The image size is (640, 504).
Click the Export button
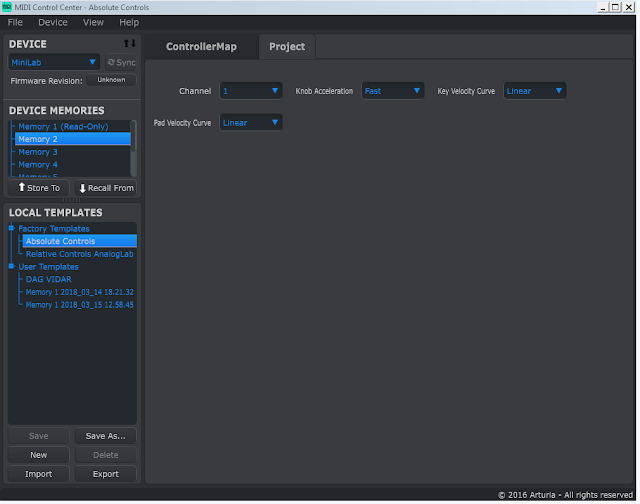(x=106, y=474)
